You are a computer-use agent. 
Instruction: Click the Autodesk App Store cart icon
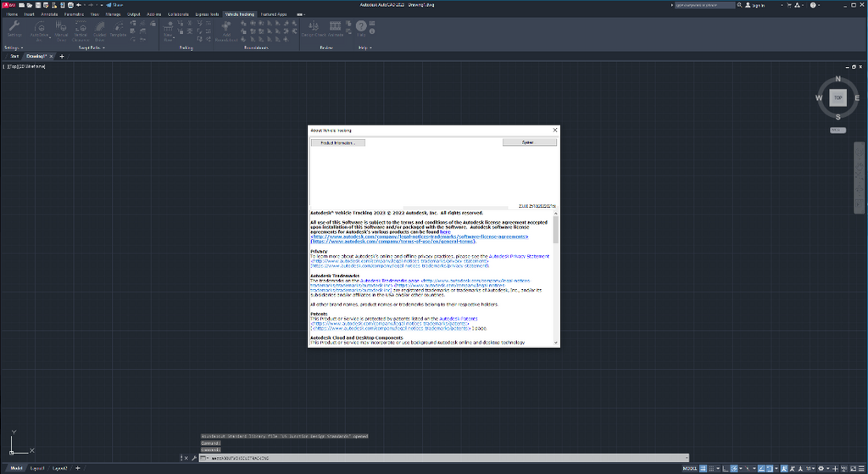pos(789,5)
